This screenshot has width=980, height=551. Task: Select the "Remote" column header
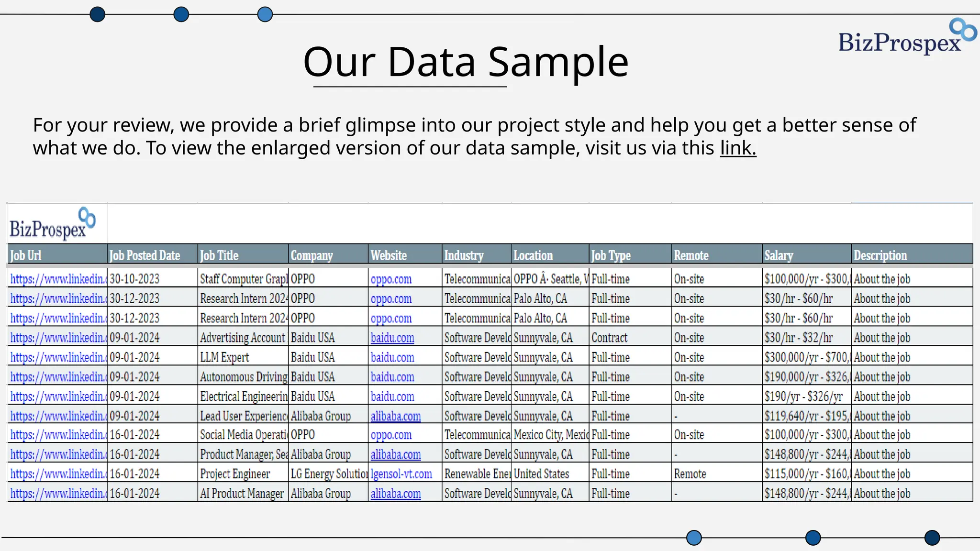coord(717,255)
